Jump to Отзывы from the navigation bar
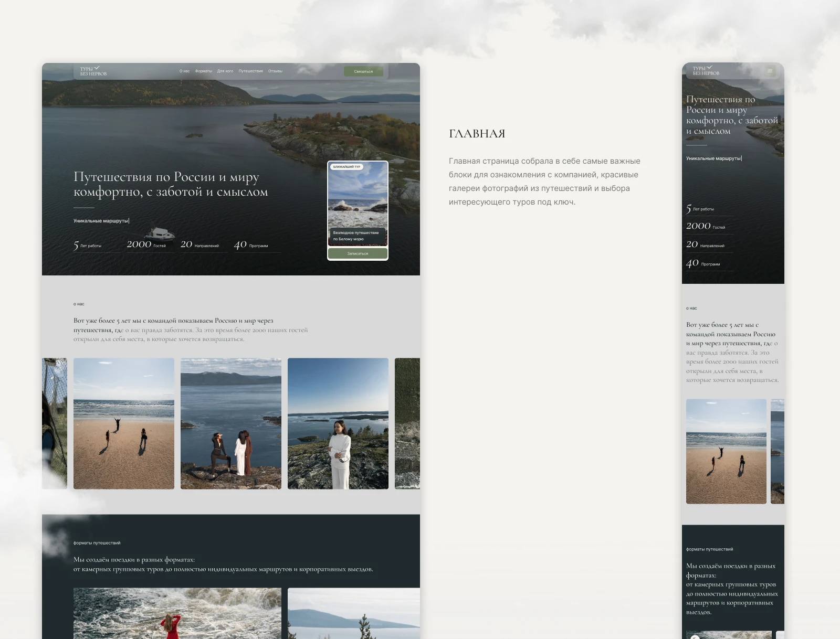This screenshot has width=840, height=639. click(x=275, y=71)
